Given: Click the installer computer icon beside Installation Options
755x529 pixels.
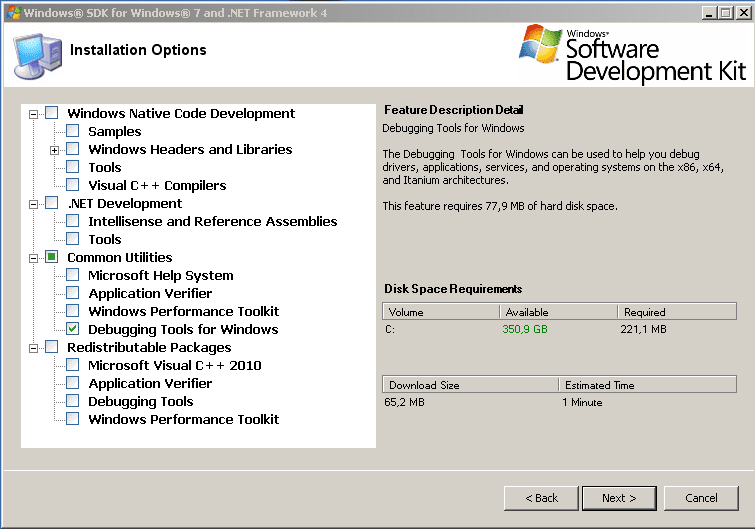Looking at the screenshot, I should click(x=36, y=56).
